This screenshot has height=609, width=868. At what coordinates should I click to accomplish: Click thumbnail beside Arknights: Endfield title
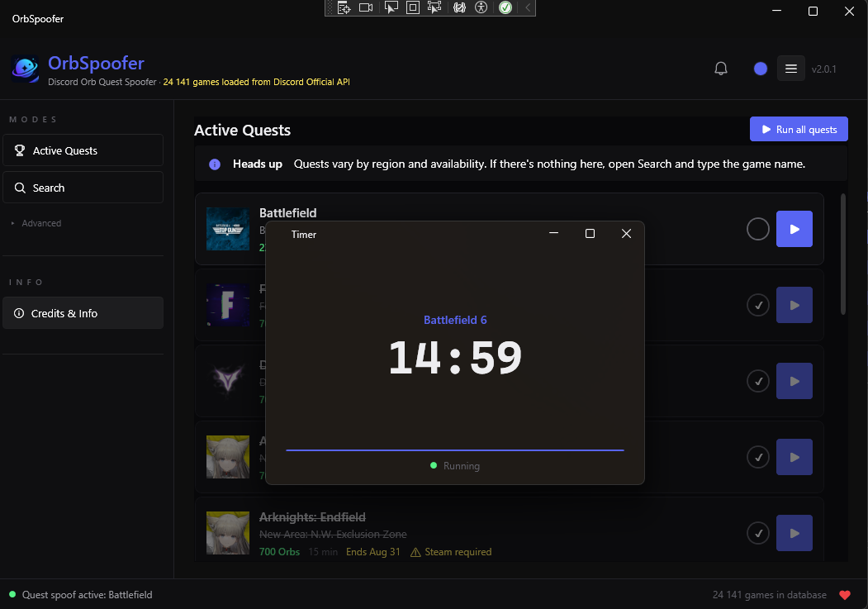228,533
